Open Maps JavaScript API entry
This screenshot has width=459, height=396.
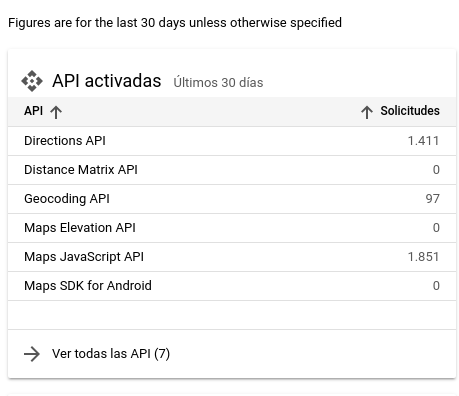tap(232, 257)
